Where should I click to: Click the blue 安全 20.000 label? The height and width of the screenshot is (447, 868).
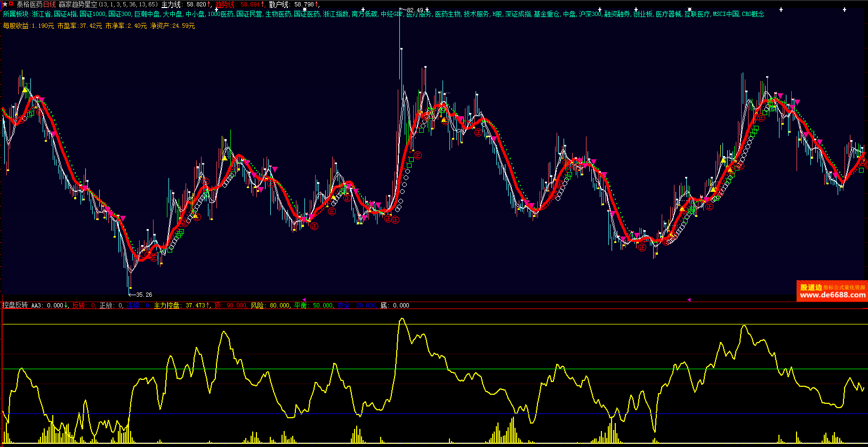click(x=357, y=306)
